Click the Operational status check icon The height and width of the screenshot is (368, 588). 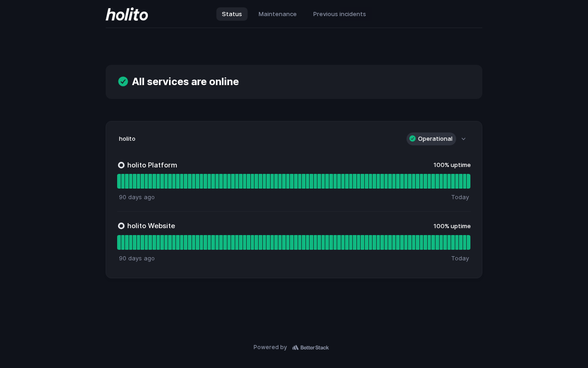tap(413, 138)
